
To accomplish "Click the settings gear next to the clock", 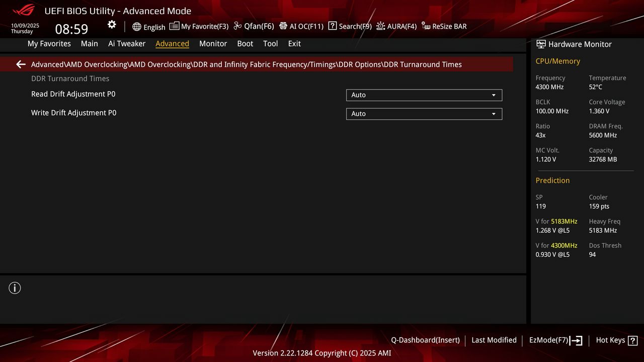I will (111, 24).
